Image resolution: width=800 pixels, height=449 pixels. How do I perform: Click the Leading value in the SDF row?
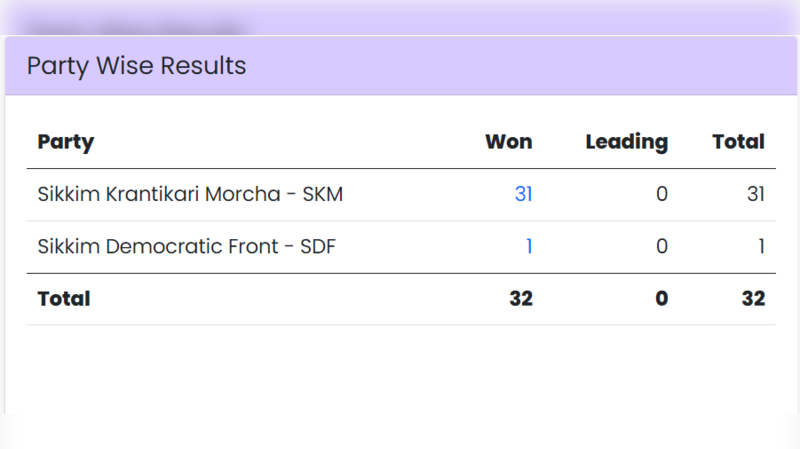(661, 246)
